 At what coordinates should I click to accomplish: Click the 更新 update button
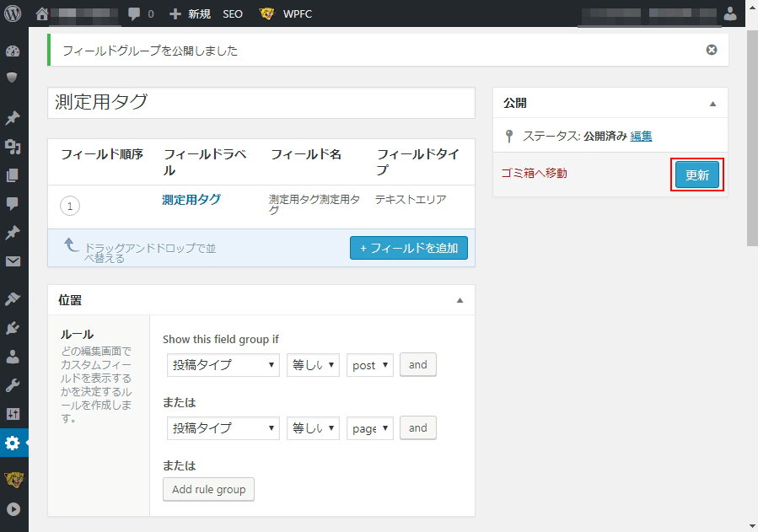696,175
